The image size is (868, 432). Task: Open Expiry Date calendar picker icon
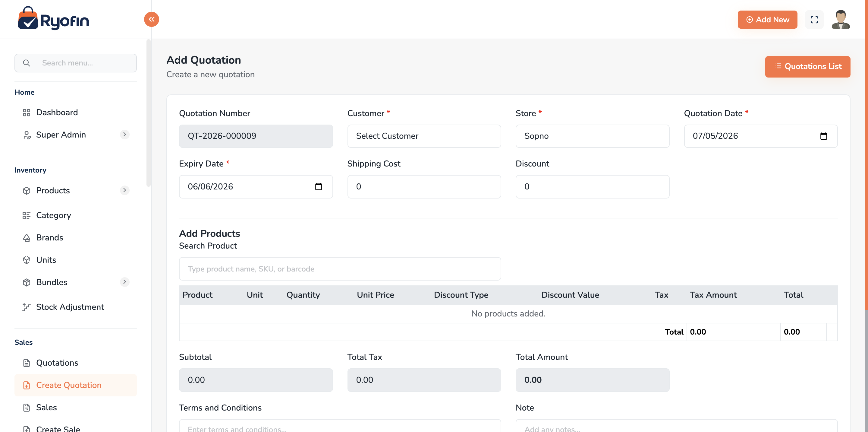click(318, 186)
